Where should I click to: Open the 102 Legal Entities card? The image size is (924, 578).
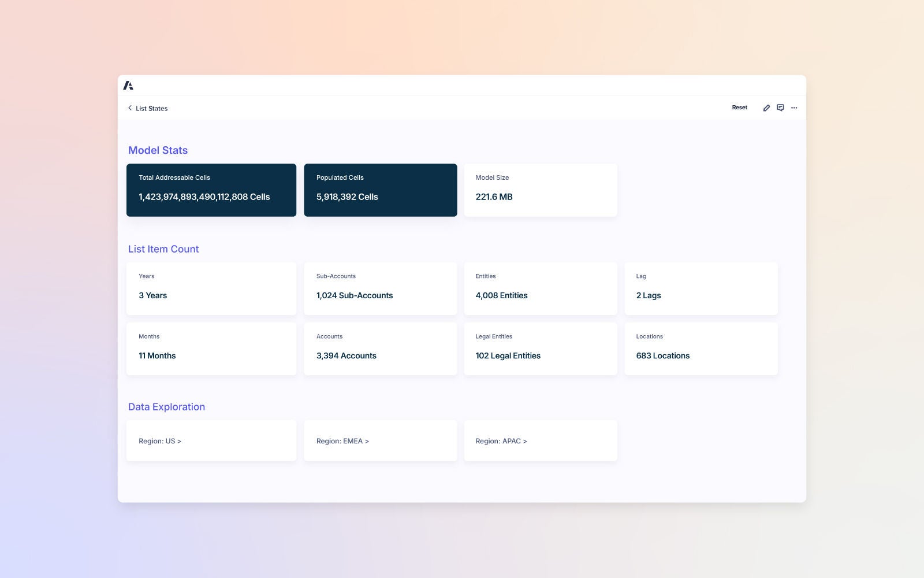pyautogui.click(x=540, y=349)
